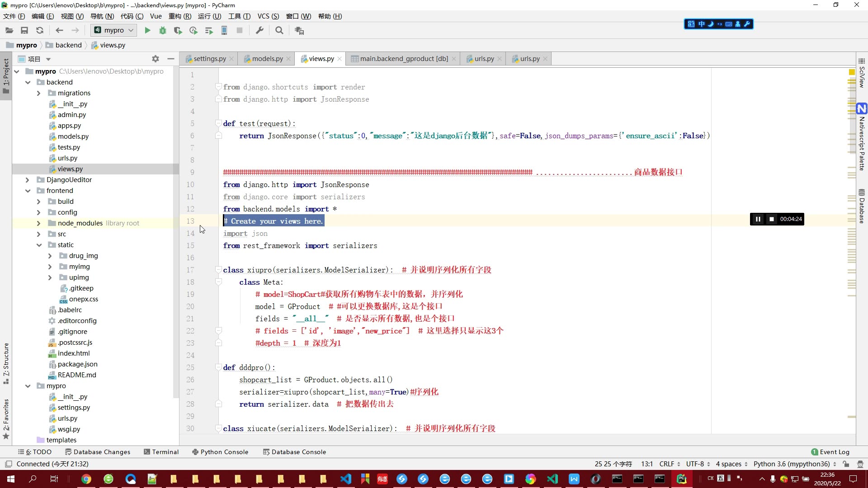Start debugging with the bug icon
The width and height of the screenshot is (868, 488).
click(163, 30)
